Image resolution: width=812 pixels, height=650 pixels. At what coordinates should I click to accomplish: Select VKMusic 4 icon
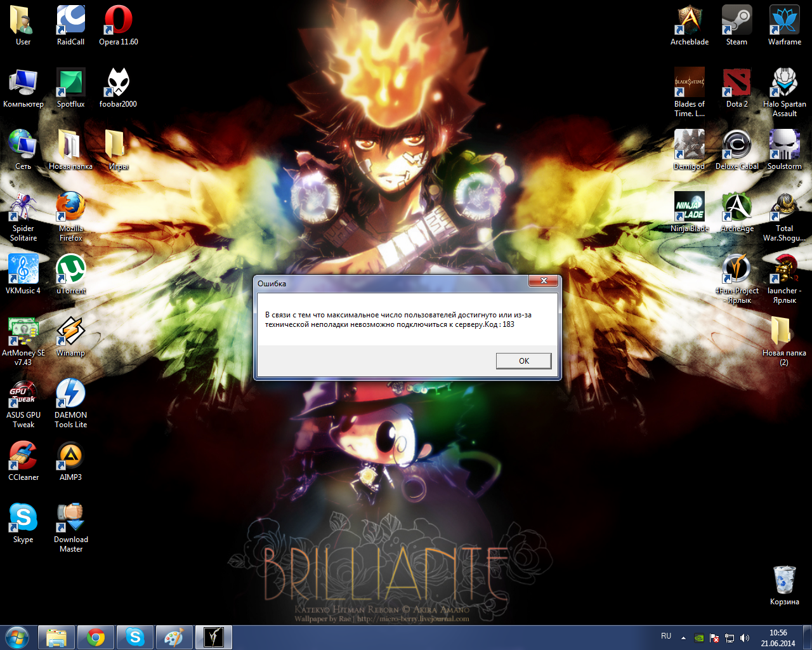[23, 275]
